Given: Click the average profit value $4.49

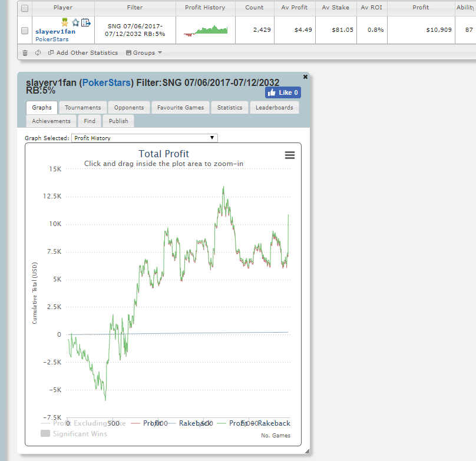Looking at the screenshot, I should point(303,30).
